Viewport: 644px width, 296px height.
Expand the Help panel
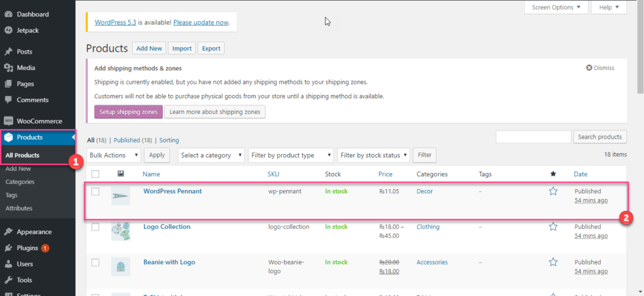[609, 8]
